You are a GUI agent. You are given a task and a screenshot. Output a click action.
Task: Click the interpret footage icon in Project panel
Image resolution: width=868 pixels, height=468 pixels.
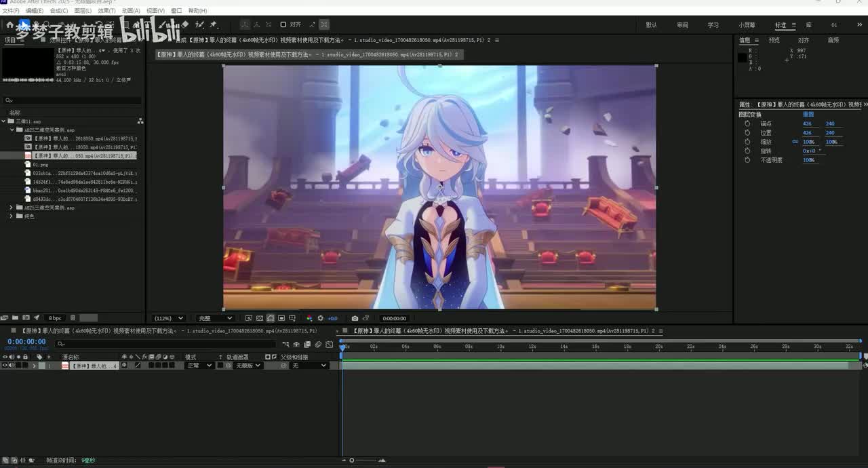[x=5, y=317]
